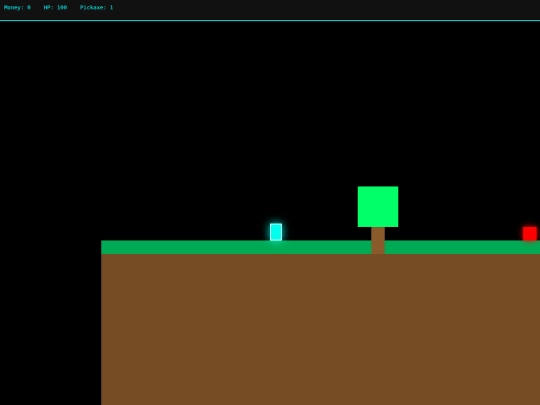
Task: Click the Pickaxe: 1 status text
Action: click(96, 7)
